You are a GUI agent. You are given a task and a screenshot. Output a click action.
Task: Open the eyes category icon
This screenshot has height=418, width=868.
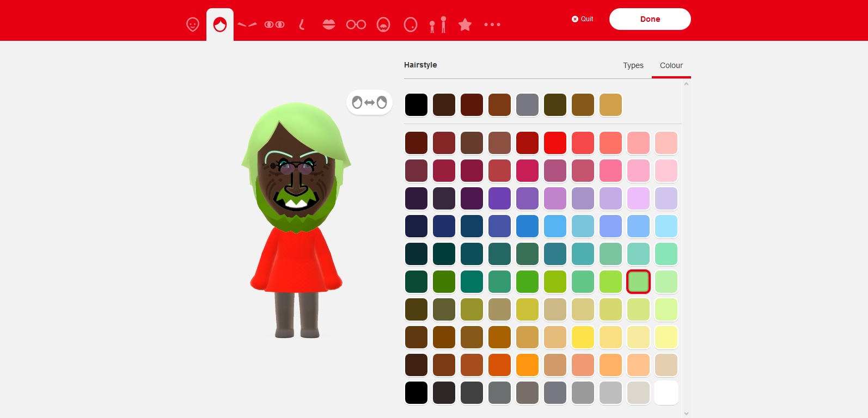(274, 24)
